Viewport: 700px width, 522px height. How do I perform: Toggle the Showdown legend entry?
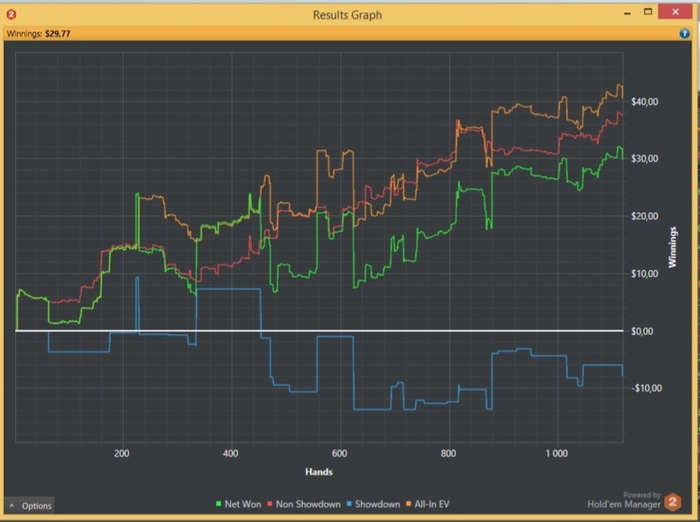click(x=373, y=504)
